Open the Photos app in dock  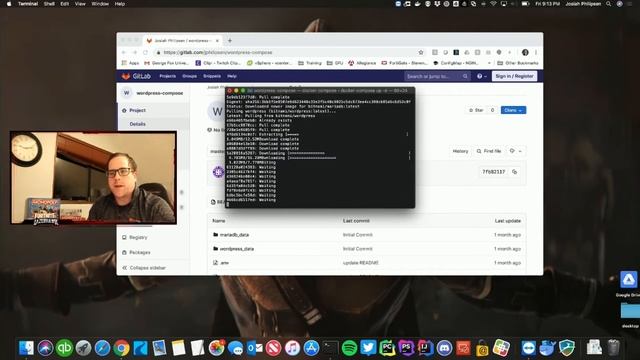pyautogui.click(x=216, y=348)
